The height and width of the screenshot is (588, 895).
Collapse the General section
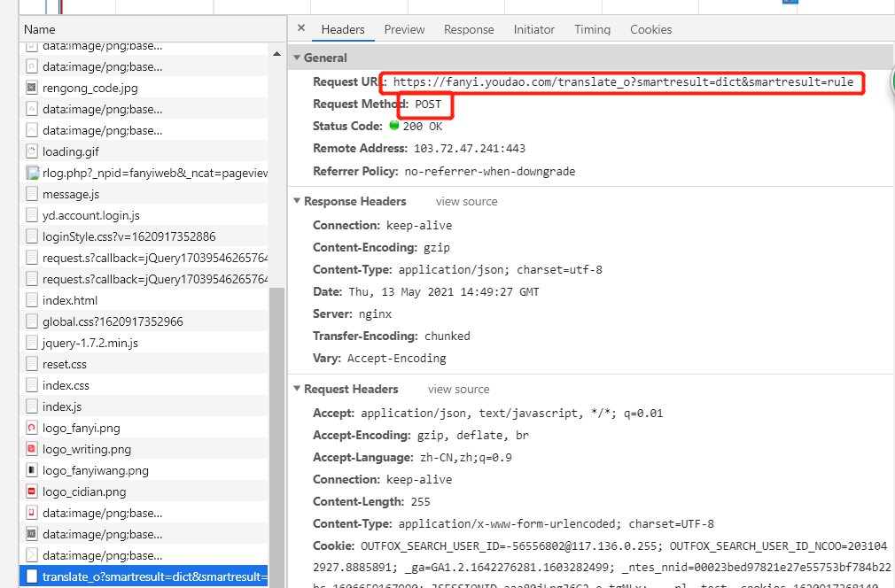point(297,58)
